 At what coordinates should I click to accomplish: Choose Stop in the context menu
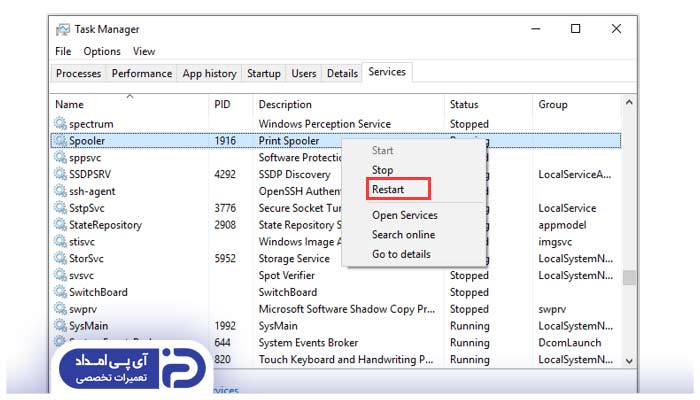point(383,170)
